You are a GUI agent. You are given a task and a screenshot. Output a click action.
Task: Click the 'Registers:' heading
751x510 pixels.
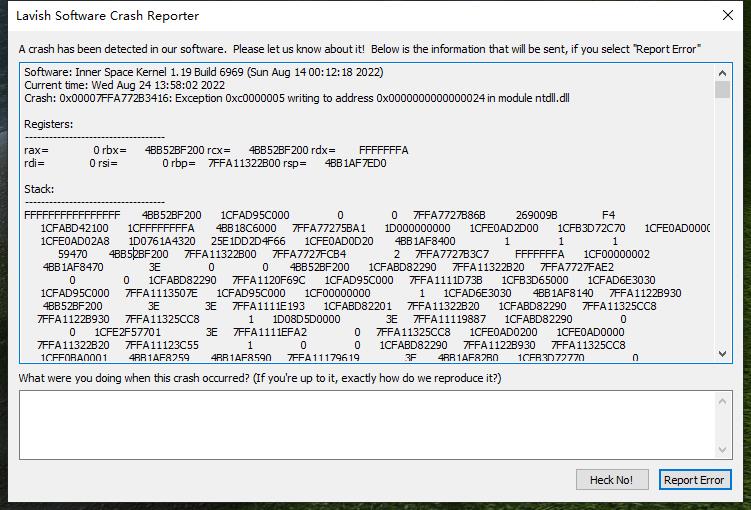(48, 124)
